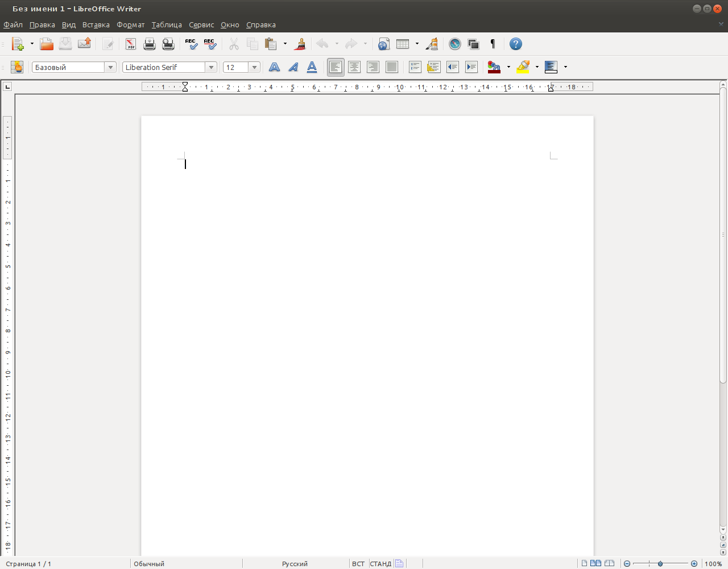
Task: Open the Таблица menu
Action: tap(167, 25)
